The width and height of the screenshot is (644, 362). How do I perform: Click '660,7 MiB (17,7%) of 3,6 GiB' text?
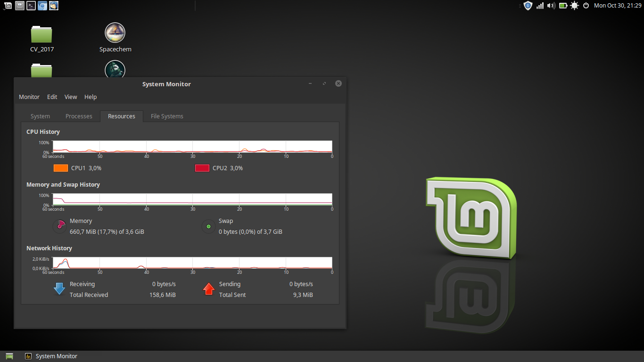107,231
